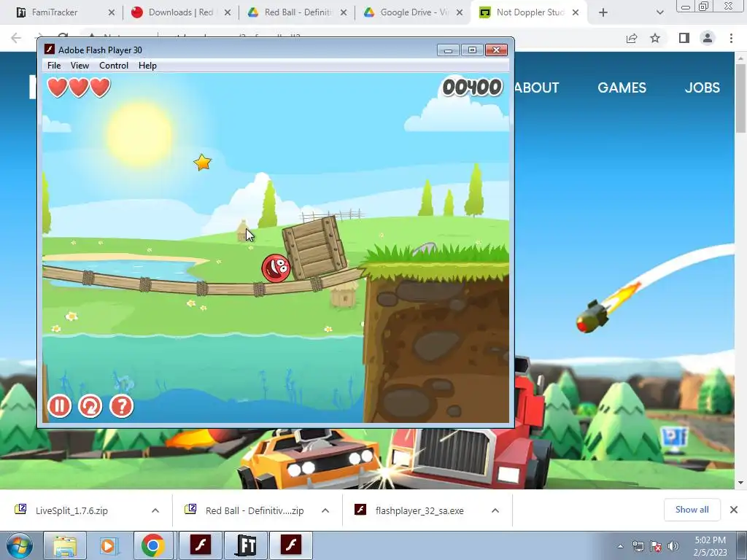Close the Downloads | Red tab

(228, 12)
